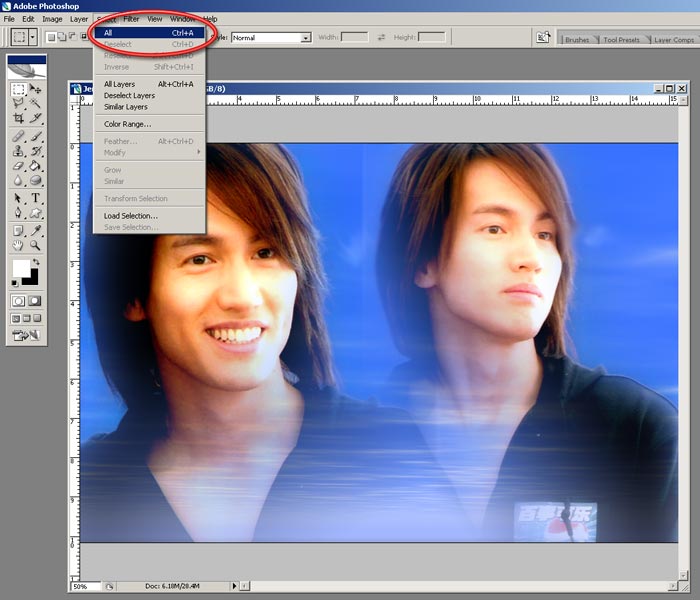Switch to Quick Mask mode

(x=35, y=301)
